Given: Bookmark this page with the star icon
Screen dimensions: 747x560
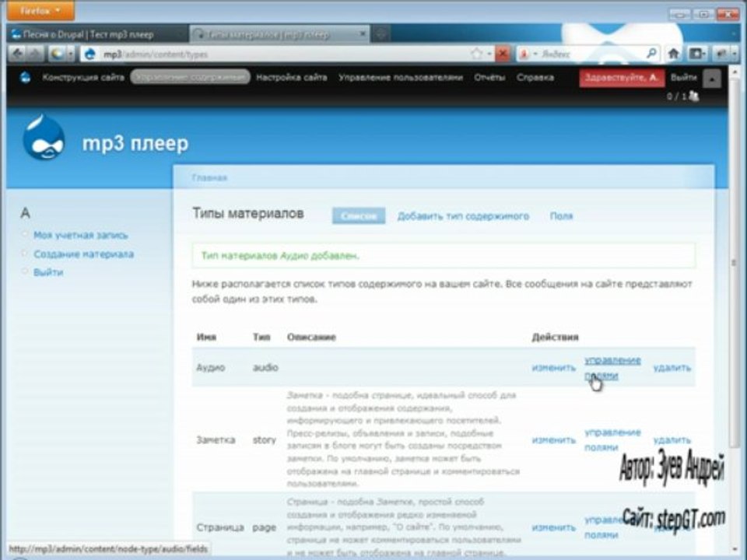Looking at the screenshot, I should [476, 54].
